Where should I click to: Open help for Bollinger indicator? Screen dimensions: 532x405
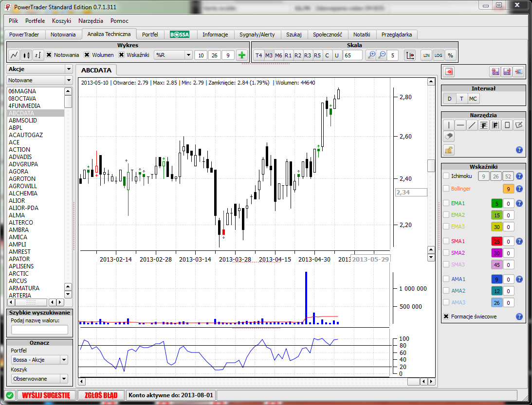pos(519,189)
